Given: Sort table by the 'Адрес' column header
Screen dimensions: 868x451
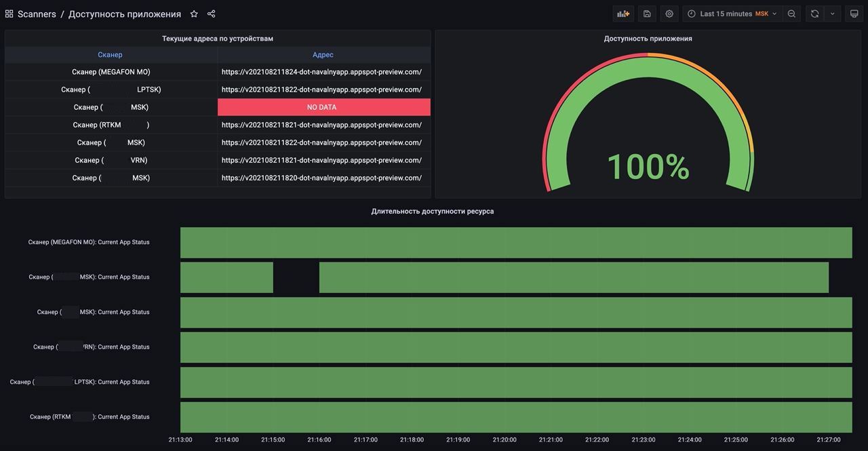Looking at the screenshot, I should [x=323, y=54].
